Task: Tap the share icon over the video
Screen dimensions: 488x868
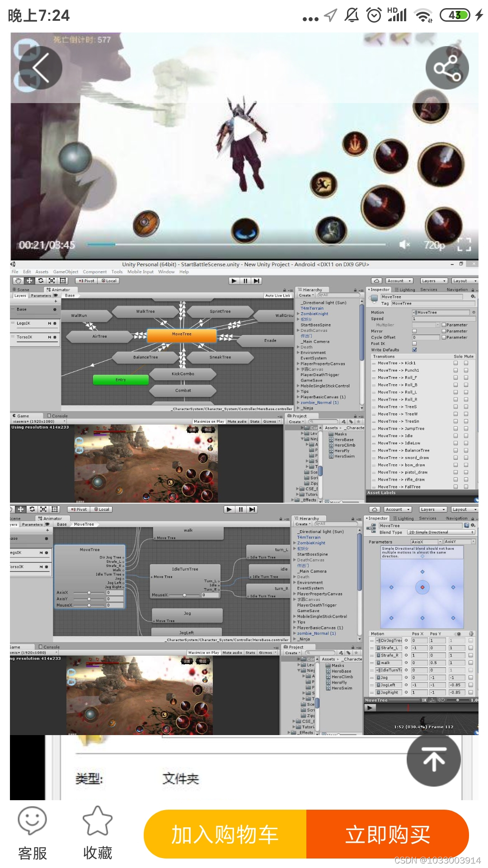Action: [447, 68]
